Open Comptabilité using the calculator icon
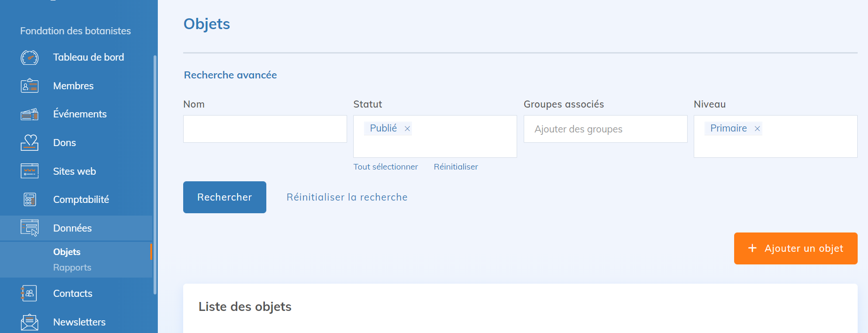Screen dimensions: 868x333 (x=30, y=200)
